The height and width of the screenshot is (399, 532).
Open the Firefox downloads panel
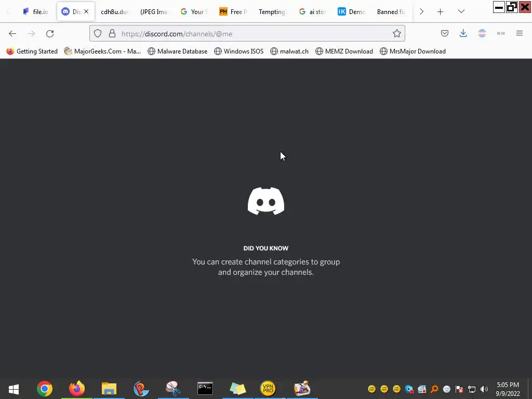[x=463, y=33]
